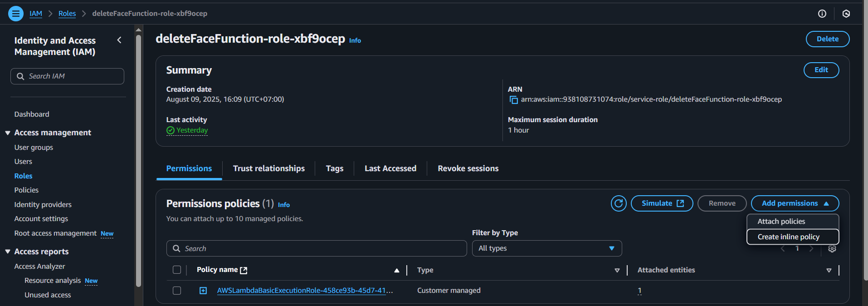Open Access Analyzer in the sidebar
The image size is (868, 306).
[39, 267]
